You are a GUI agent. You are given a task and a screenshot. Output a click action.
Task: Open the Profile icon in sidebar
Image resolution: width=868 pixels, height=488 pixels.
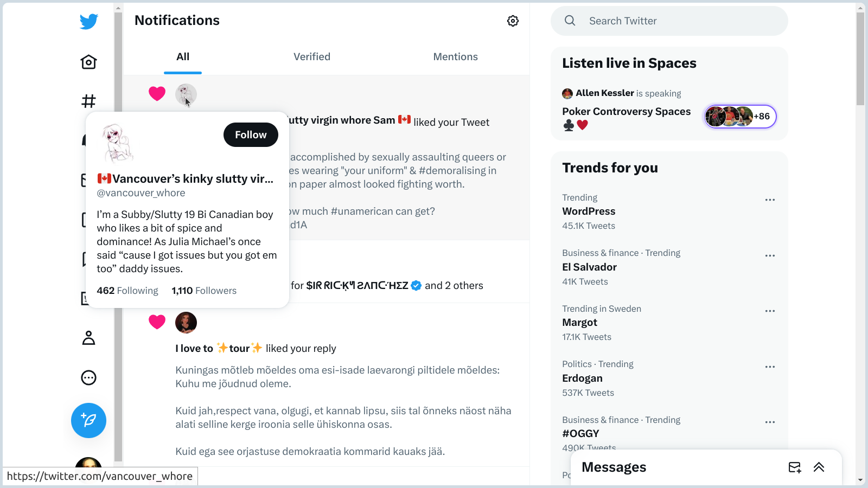click(x=88, y=338)
